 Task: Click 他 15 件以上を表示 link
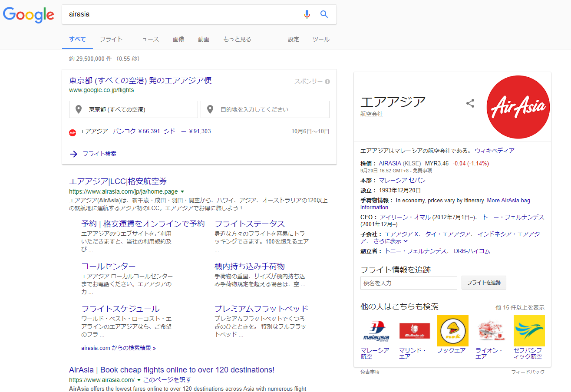(520, 307)
